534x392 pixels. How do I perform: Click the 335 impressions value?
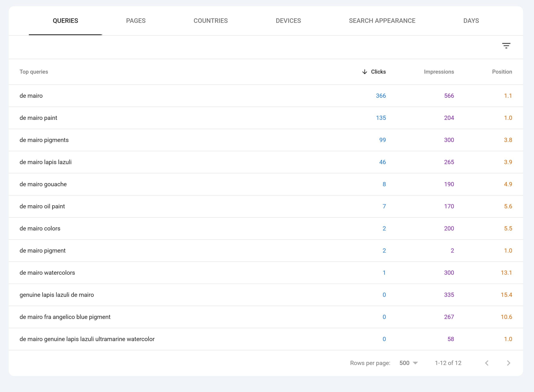point(449,295)
